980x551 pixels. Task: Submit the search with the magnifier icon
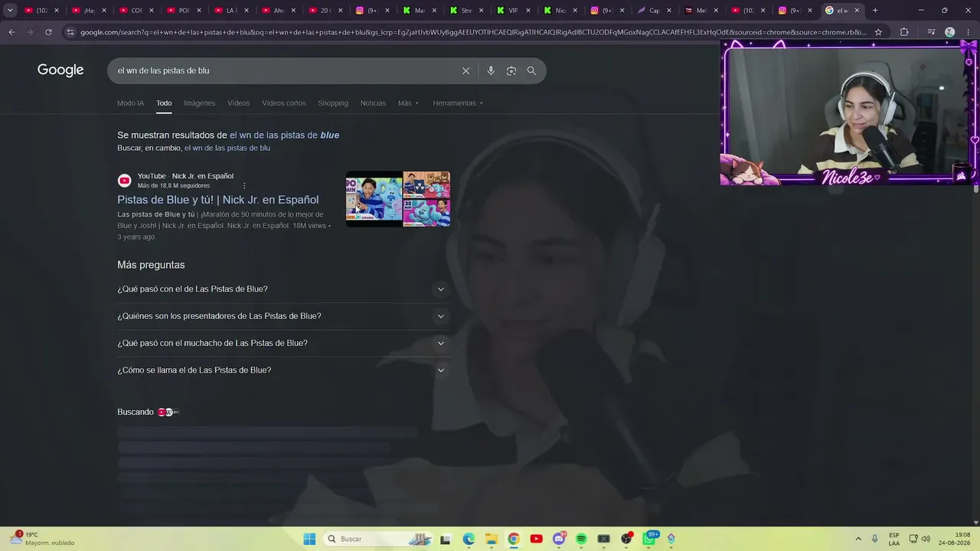(531, 70)
